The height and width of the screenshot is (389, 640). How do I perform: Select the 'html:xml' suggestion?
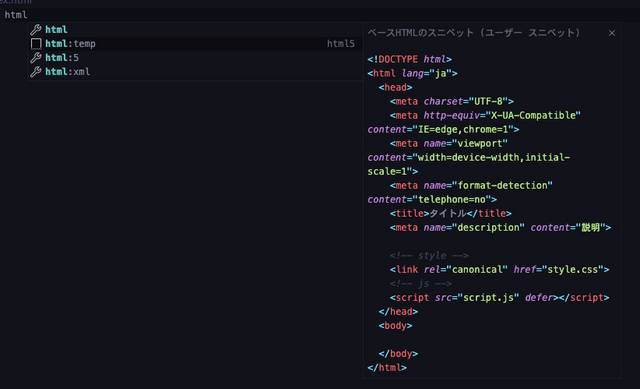[195, 72]
